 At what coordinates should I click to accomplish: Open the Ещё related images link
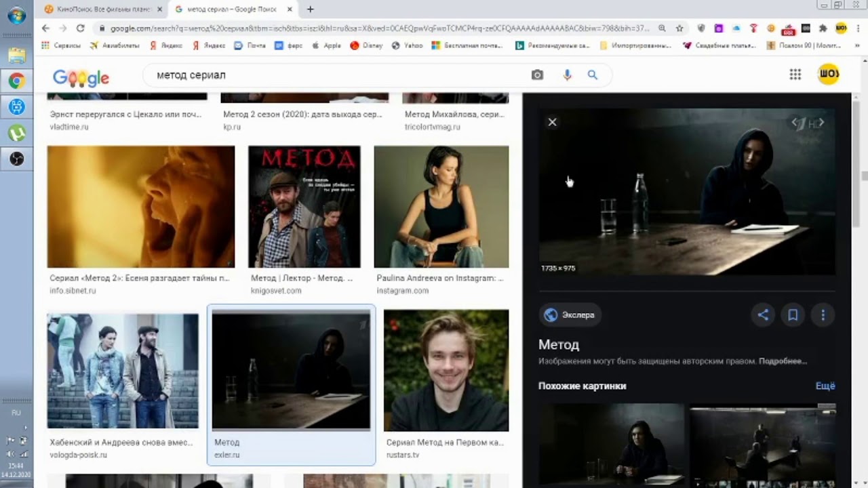(825, 386)
